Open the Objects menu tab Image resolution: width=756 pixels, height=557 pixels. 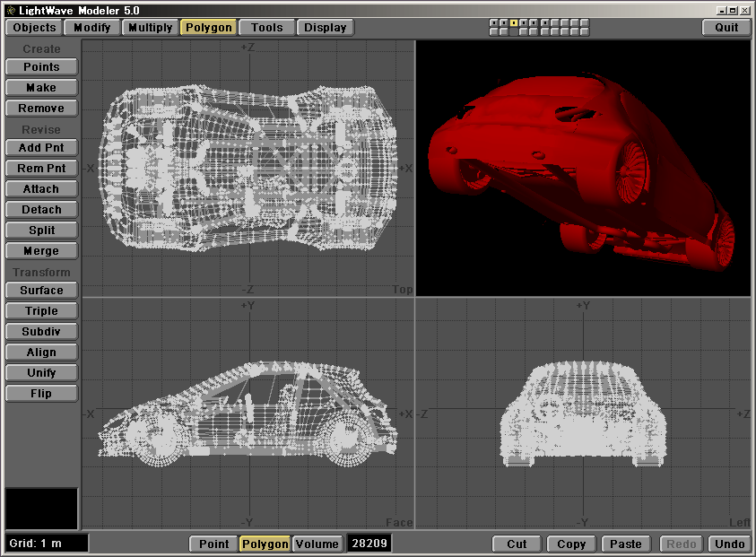(x=34, y=27)
